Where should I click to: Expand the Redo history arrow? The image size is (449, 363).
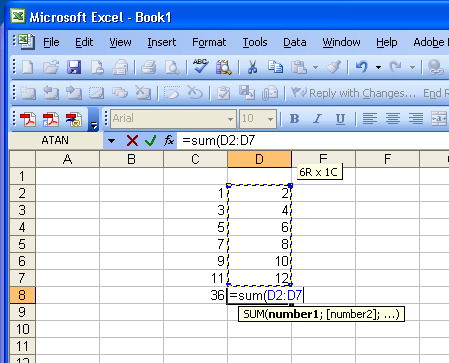[413, 67]
